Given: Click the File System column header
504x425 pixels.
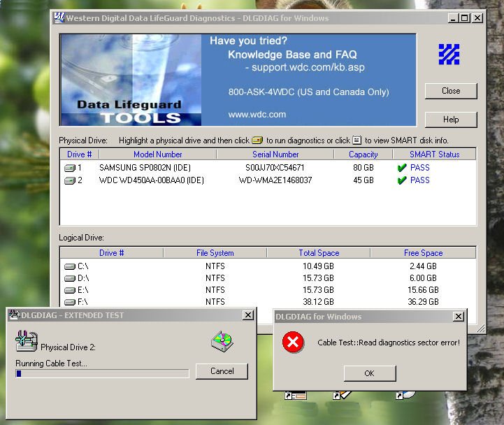Looking at the screenshot, I should pos(215,253).
